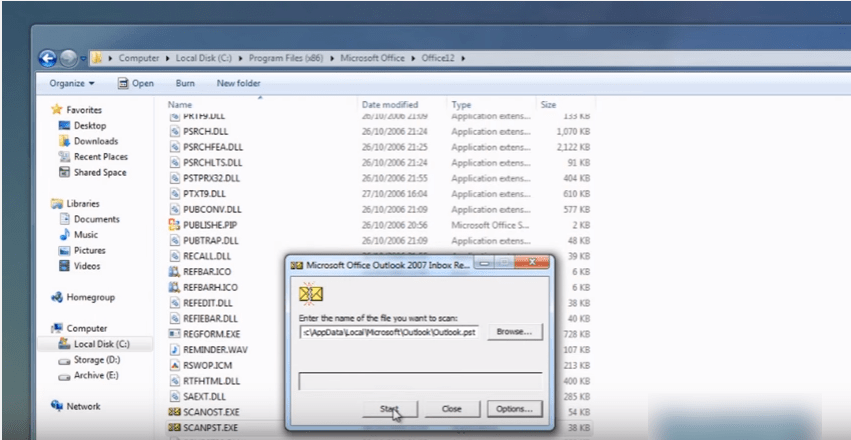
Task: Open the Organize dropdown menu
Action: [72, 84]
